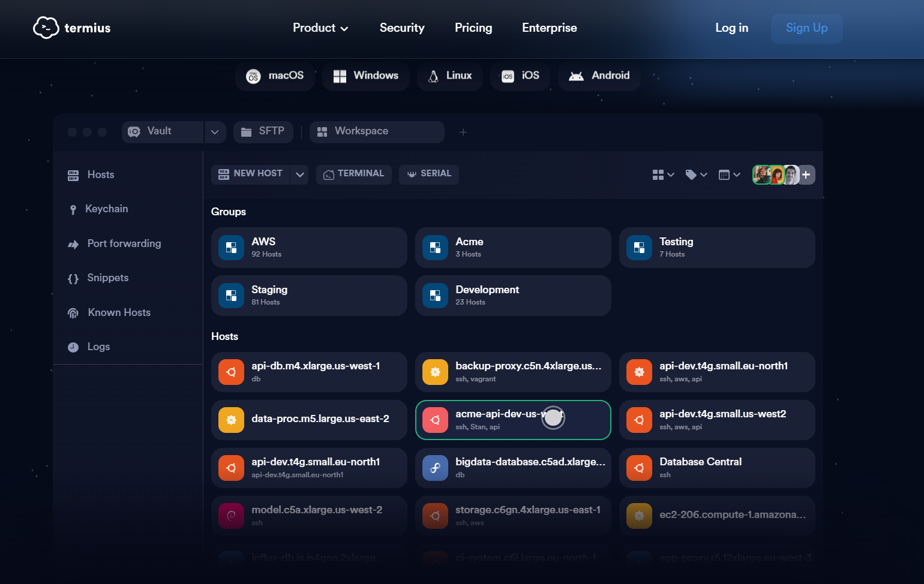
Task: Click the Termius cloud logo
Action: click(46, 28)
